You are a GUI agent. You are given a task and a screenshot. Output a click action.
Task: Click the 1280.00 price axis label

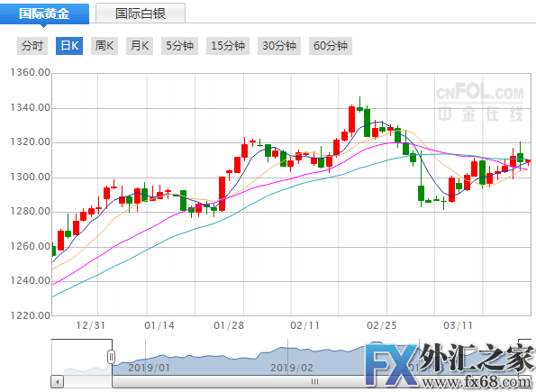pos(30,212)
